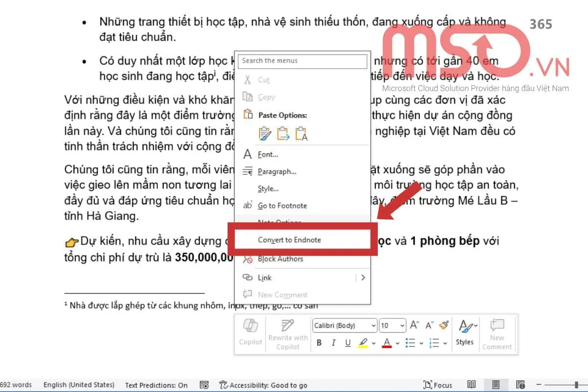Apply the yellow text highlight color

[363, 343]
